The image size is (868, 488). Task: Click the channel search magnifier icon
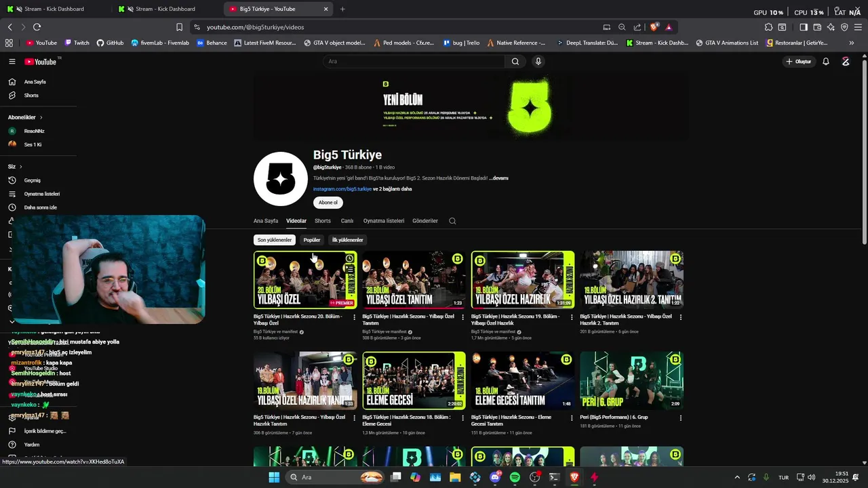452,221
